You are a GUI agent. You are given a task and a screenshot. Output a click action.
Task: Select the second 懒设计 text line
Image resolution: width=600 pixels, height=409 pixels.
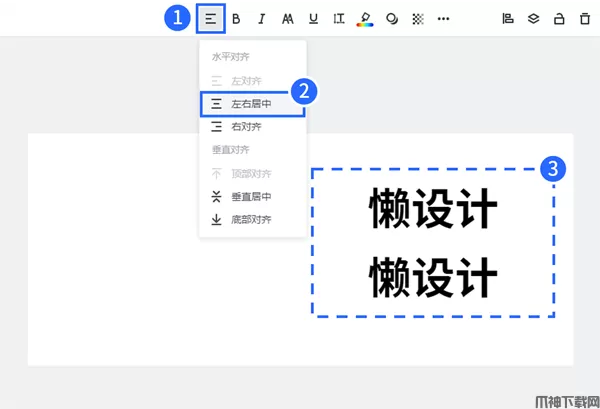click(433, 275)
